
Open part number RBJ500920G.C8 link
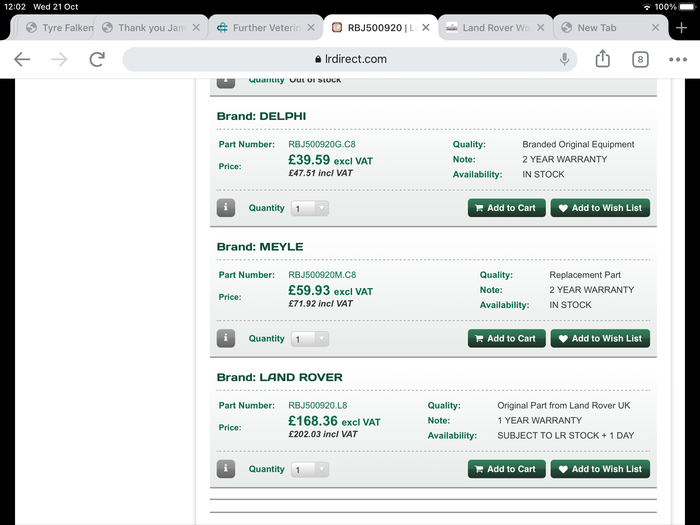coord(322,144)
